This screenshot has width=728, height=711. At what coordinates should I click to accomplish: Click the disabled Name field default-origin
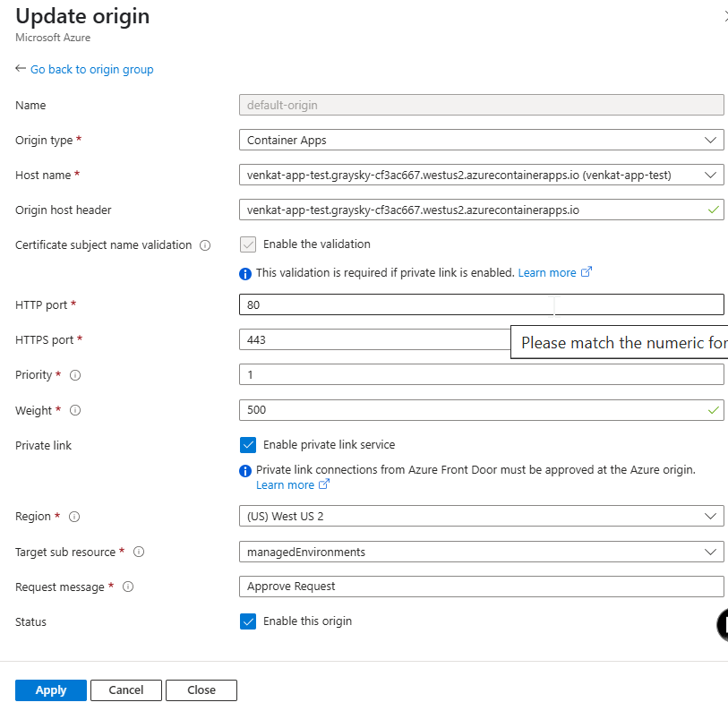482,105
